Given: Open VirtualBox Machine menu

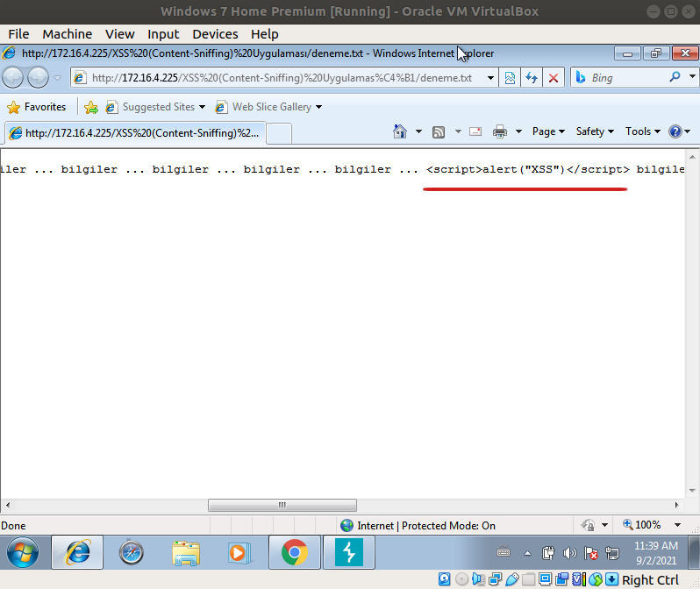Looking at the screenshot, I should tap(68, 34).
